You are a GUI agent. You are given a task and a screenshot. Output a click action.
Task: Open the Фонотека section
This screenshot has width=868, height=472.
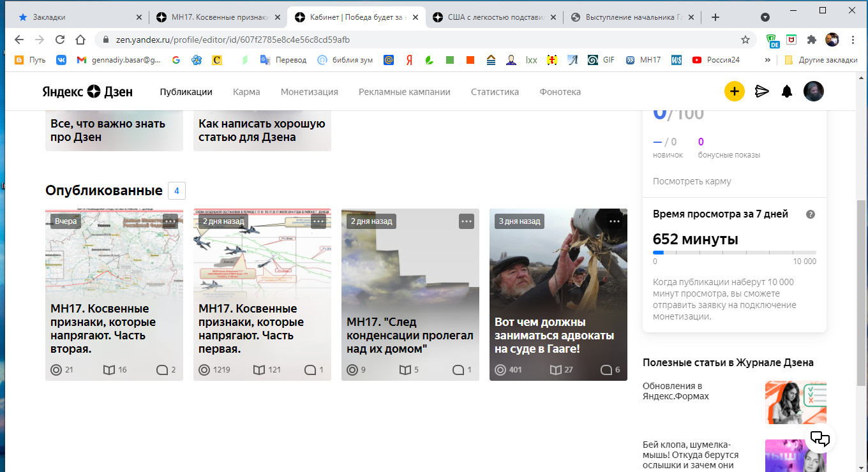pos(560,92)
